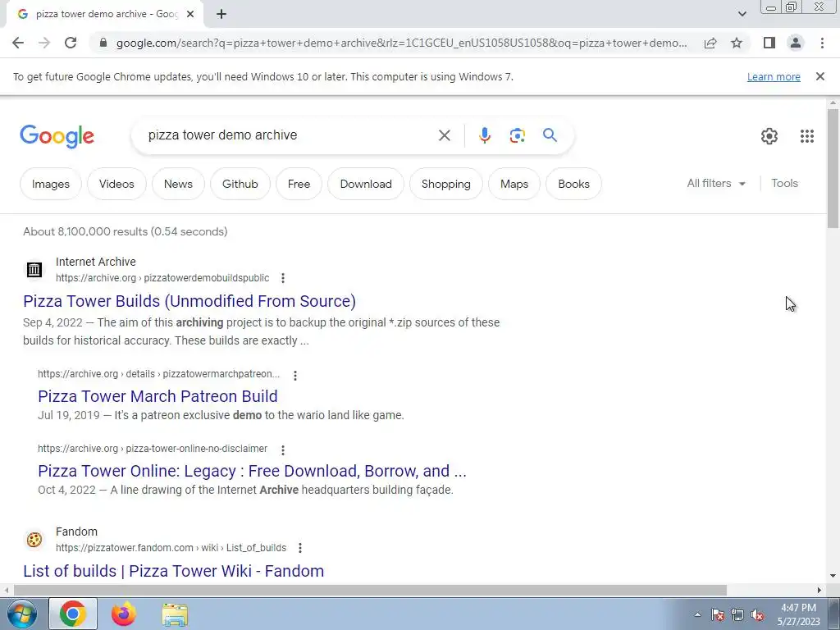This screenshot has height=630, width=840.
Task: Switch to Images results
Action: tap(50, 184)
